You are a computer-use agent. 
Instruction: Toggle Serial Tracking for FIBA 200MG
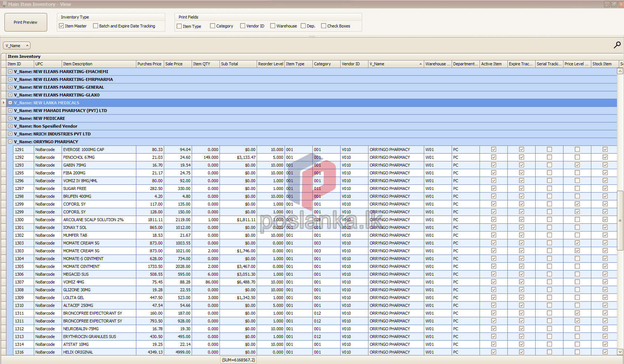(x=549, y=173)
